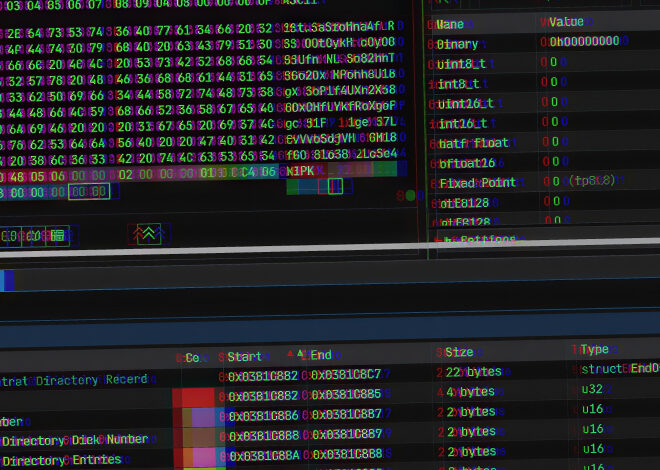Click the u32 type cell
The image size is (660, 470).
[x=592, y=389]
